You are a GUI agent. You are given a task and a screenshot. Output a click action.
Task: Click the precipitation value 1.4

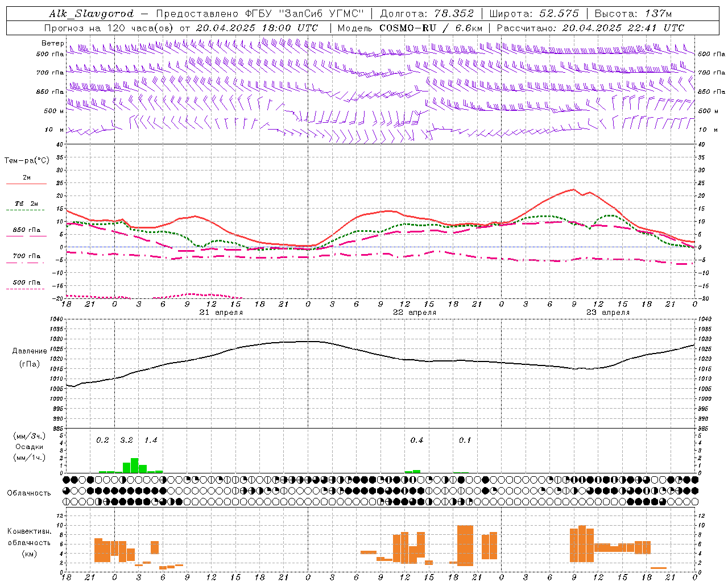pos(151,440)
